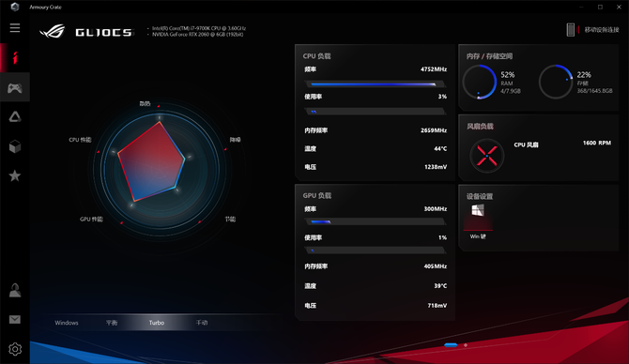Click the RAM usage circular gauge
The width and height of the screenshot is (629, 364).
coord(480,82)
